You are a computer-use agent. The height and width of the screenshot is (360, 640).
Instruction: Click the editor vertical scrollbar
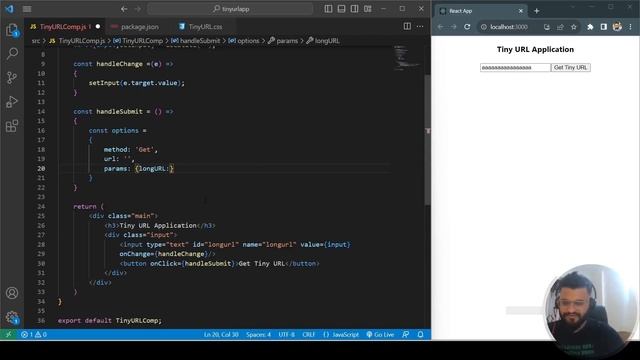pos(427,139)
